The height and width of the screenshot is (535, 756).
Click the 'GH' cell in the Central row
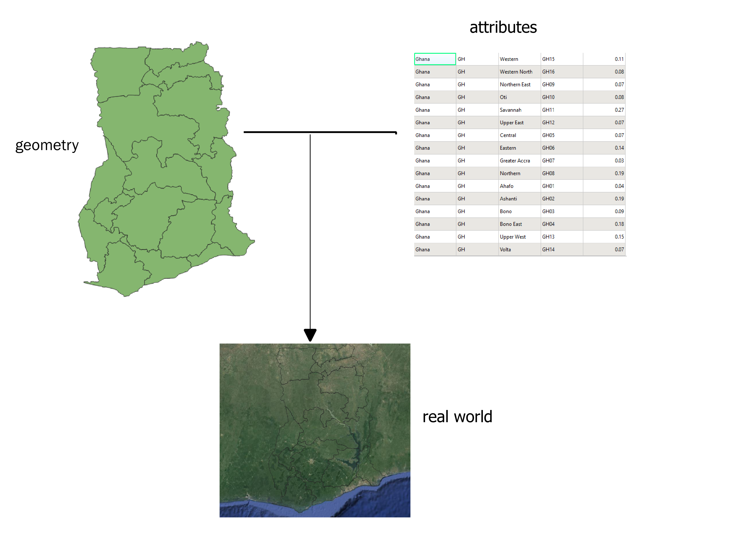click(477, 135)
